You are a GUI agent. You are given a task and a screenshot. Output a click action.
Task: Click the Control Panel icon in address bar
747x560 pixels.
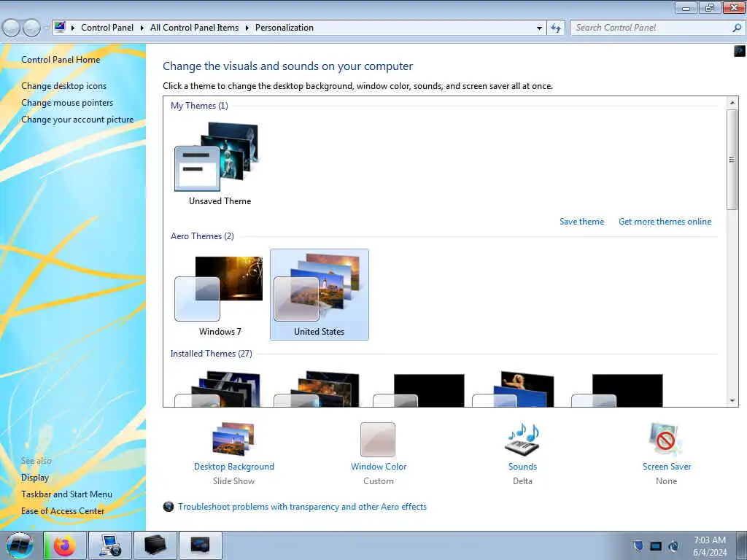pyautogui.click(x=60, y=27)
